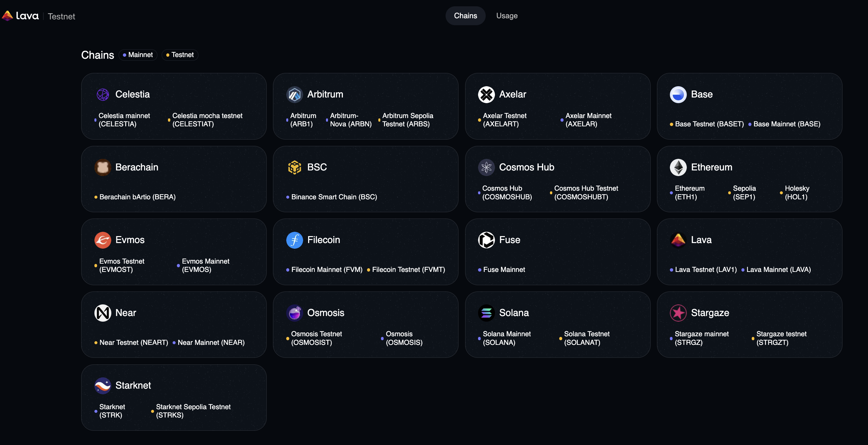Click the Near chain icon

pyautogui.click(x=103, y=313)
